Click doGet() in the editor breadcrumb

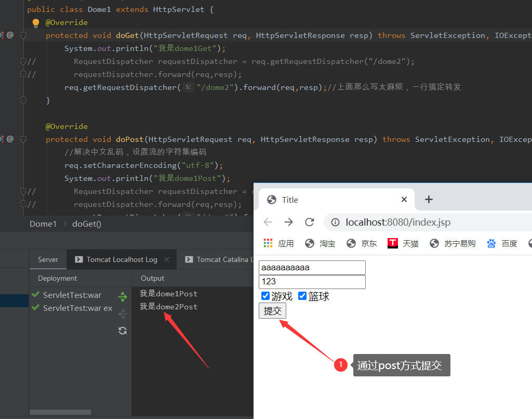pyautogui.click(x=87, y=224)
